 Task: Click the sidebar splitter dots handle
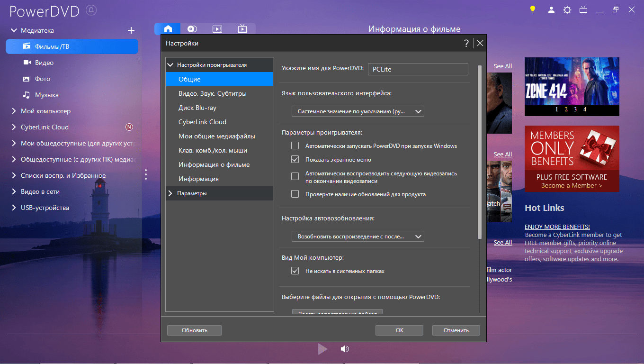pos(146,174)
